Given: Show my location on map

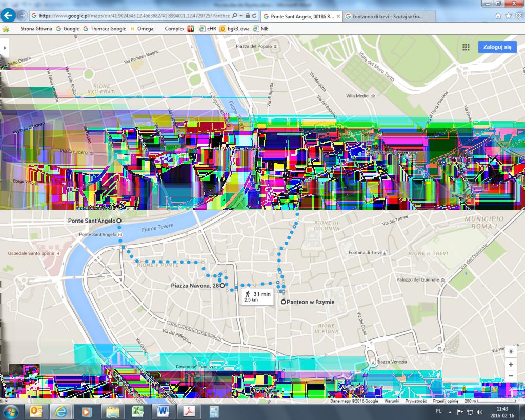Looking at the screenshot, I should (x=511, y=351).
